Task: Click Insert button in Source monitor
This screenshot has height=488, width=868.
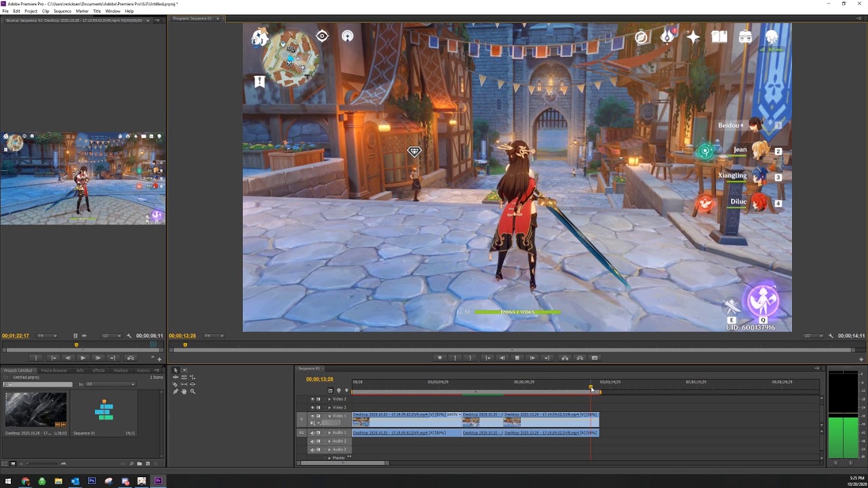Action: tap(130, 358)
